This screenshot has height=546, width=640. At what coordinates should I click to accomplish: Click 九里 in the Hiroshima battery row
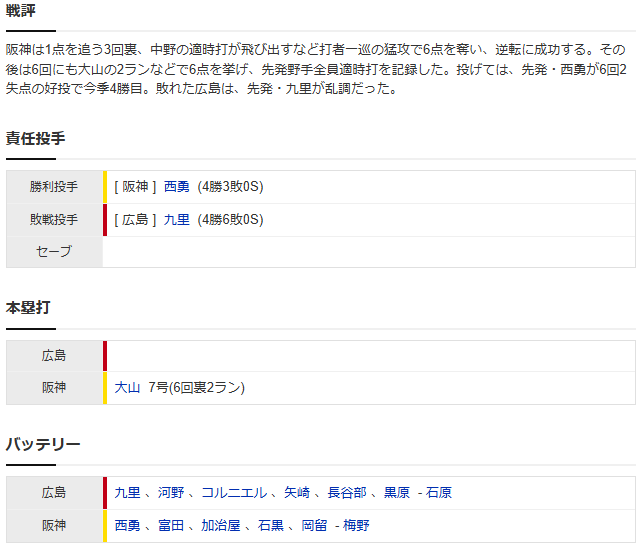(127, 493)
